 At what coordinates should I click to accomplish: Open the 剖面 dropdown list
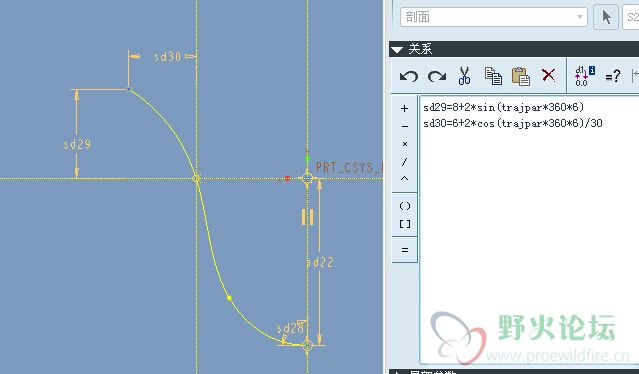tap(494, 17)
